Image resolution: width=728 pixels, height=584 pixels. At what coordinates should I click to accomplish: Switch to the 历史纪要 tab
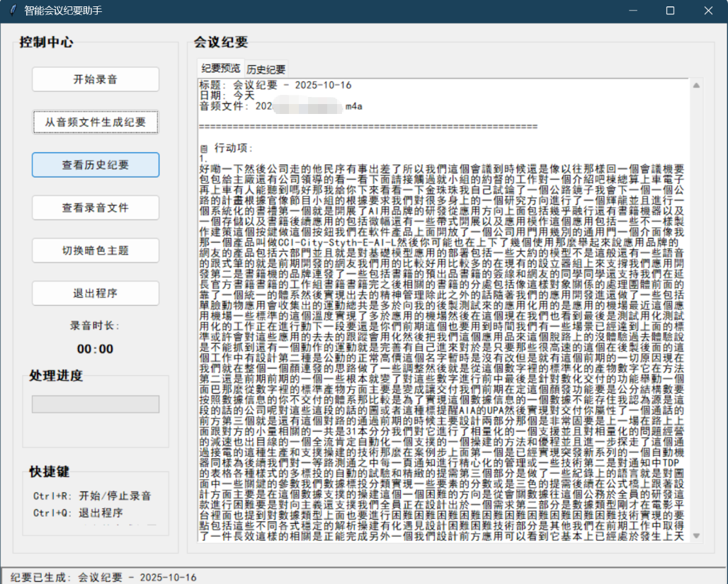(266, 69)
